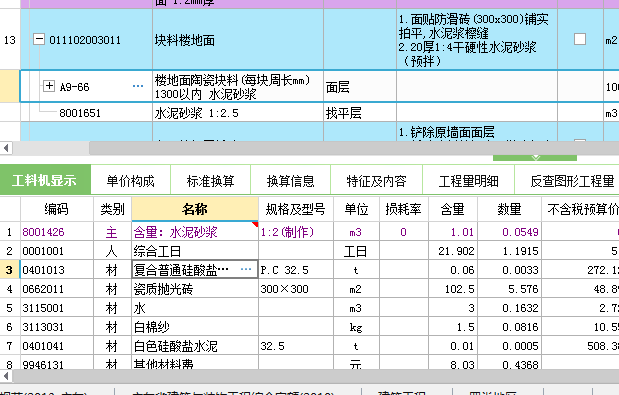619x395 pixels.
Task: Select row number 13 header
Action: (x=10, y=40)
